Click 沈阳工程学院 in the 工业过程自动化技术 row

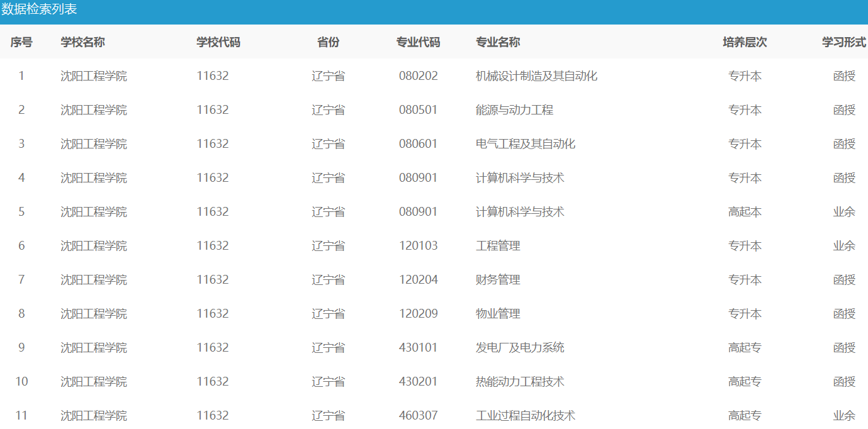[x=94, y=416]
